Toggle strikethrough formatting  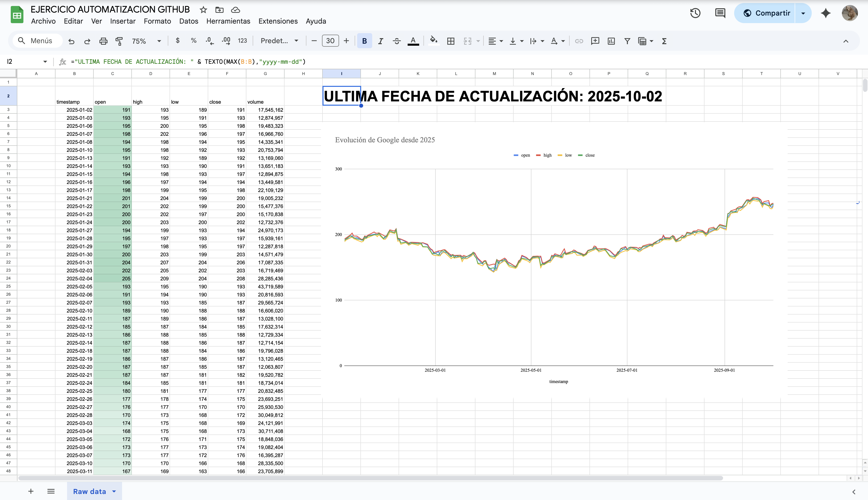[x=397, y=41]
